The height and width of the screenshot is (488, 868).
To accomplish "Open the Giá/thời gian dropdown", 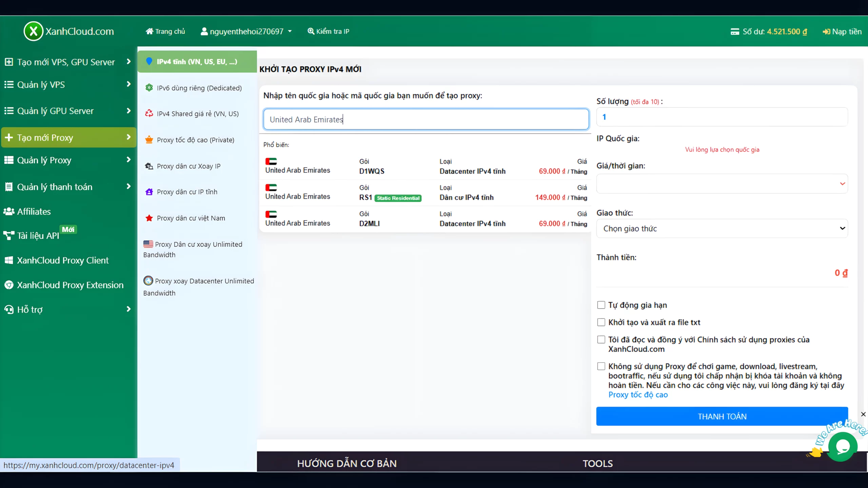I will [x=722, y=184].
